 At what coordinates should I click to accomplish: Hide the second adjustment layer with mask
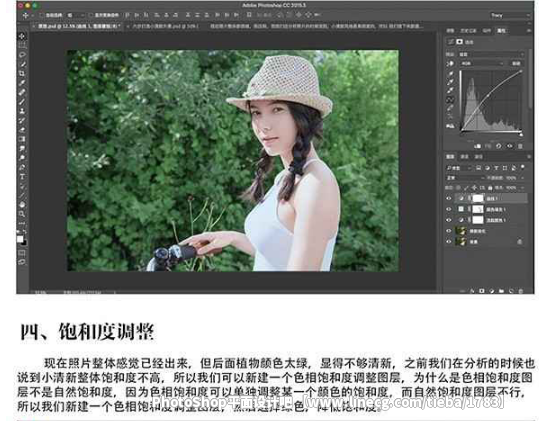[x=449, y=209]
